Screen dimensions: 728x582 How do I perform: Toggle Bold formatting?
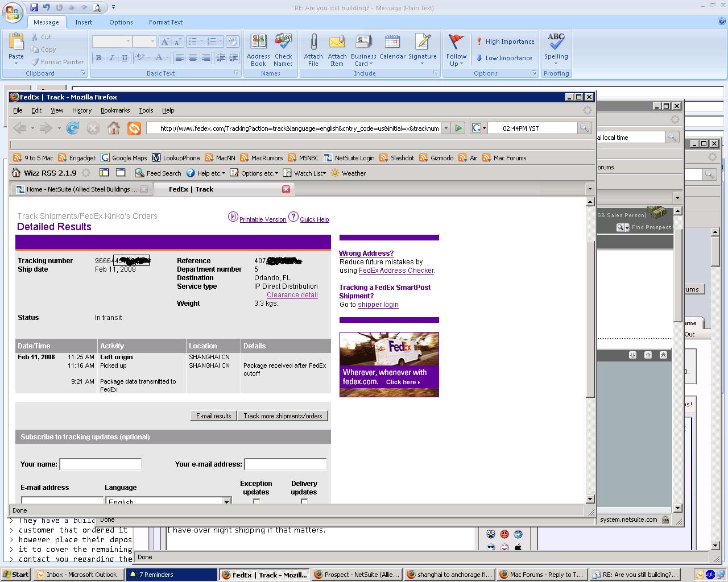[x=98, y=57]
